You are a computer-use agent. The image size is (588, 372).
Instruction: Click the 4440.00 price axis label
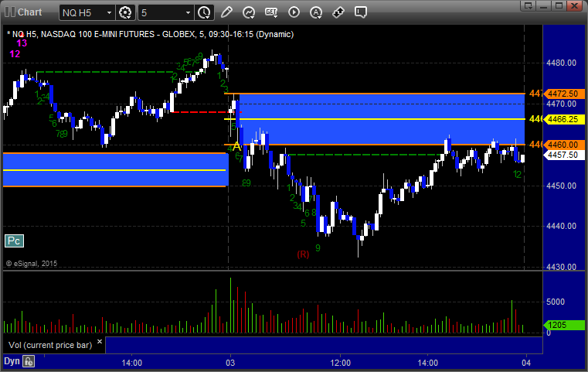(x=562, y=226)
